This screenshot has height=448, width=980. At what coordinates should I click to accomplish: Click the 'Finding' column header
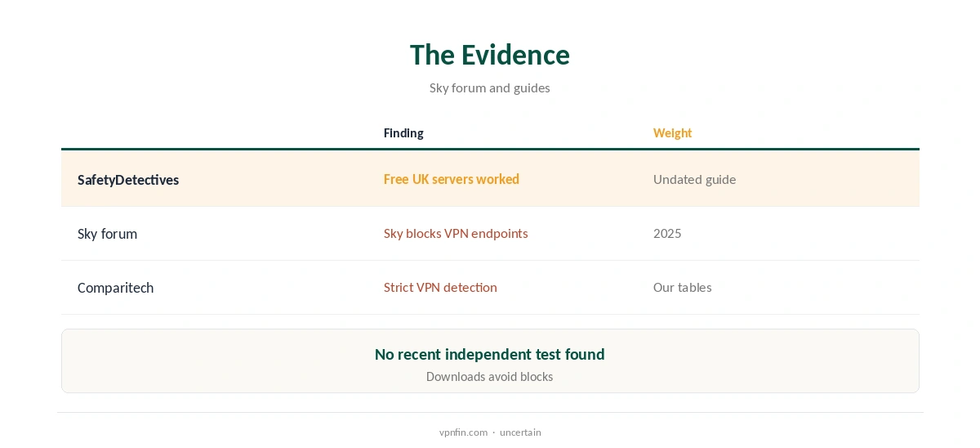pos(403,133)
